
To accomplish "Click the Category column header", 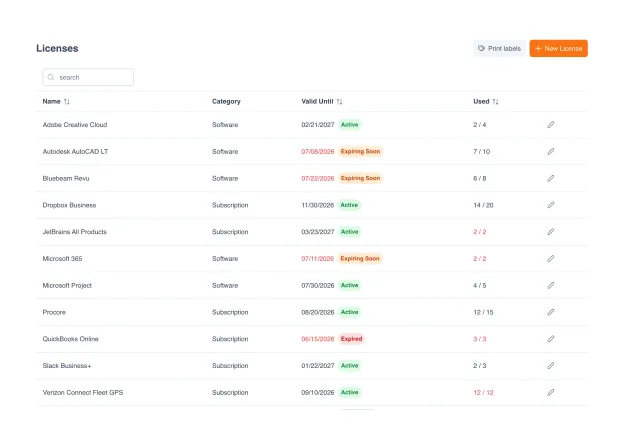I will tap(226, 101).
